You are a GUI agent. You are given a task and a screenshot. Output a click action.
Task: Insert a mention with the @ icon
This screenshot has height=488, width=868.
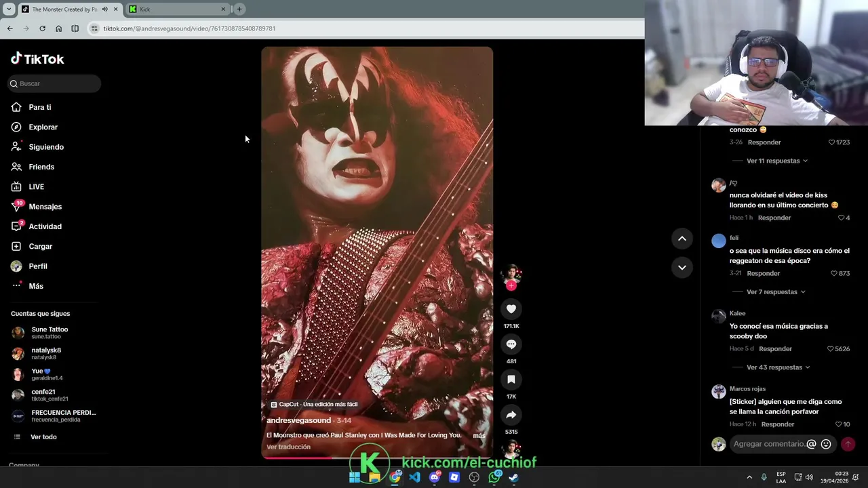811,444
